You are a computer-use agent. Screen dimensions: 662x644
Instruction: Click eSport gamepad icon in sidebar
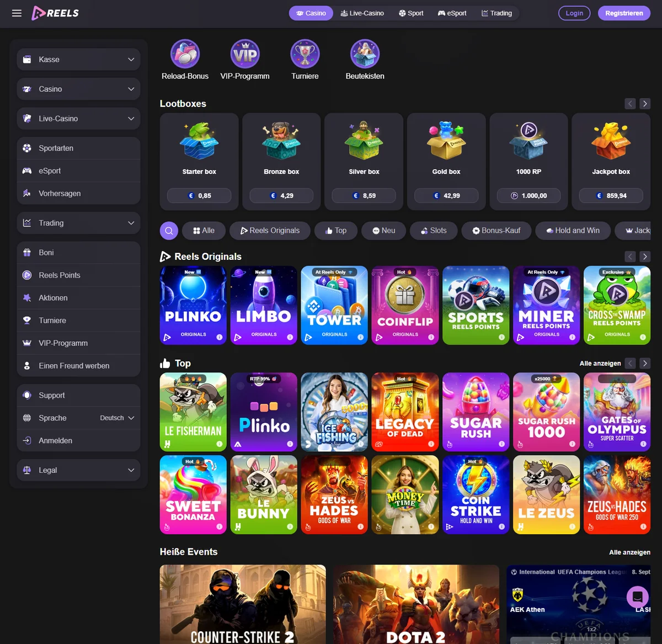(27, 171)
